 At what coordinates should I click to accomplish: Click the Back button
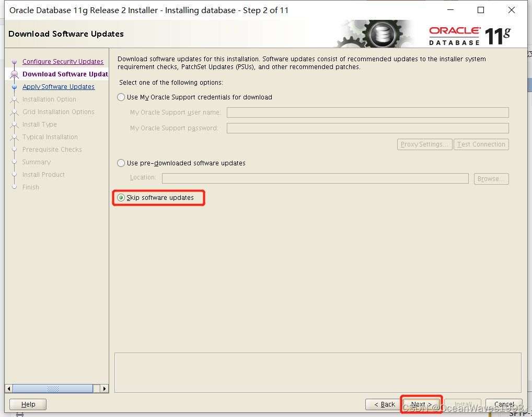click(385, 404)
